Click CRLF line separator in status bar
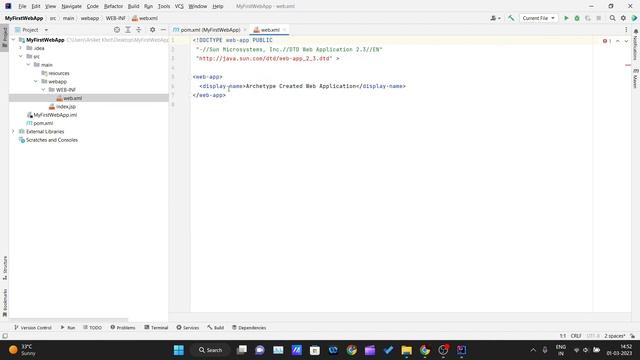The width and height of the screenshot is (640, 360). pyautogui.click(x=576, y=336)
